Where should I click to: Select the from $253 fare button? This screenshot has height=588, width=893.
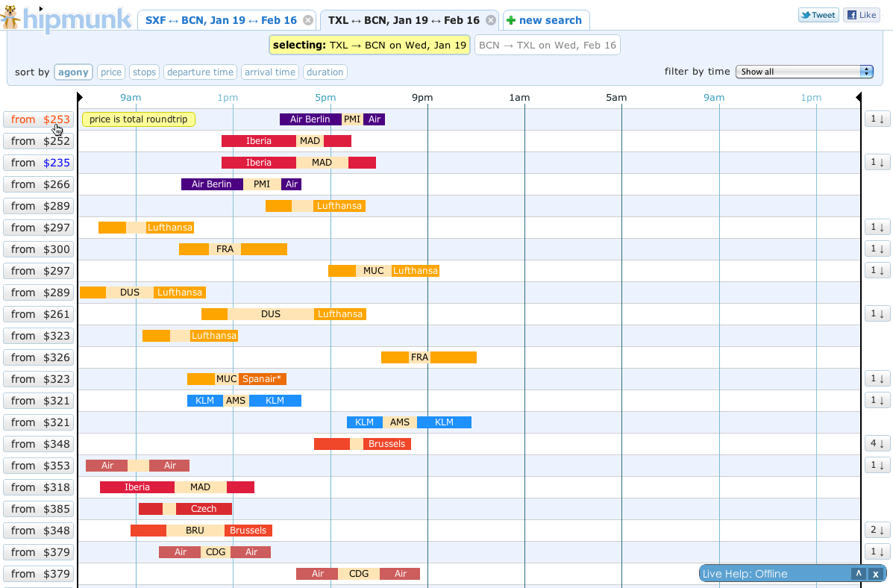click(39, 119)
